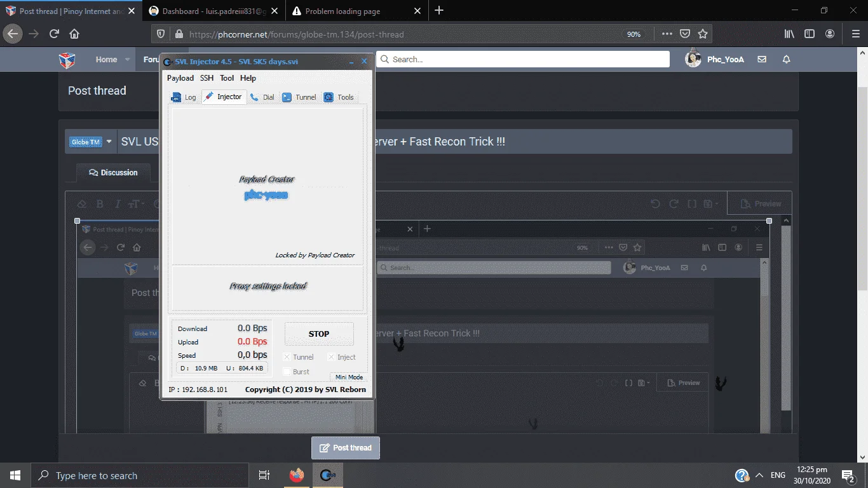Open the Globe TM prefix dropdown
Viewport: 868px width, 488px height.
click(90, 142)
